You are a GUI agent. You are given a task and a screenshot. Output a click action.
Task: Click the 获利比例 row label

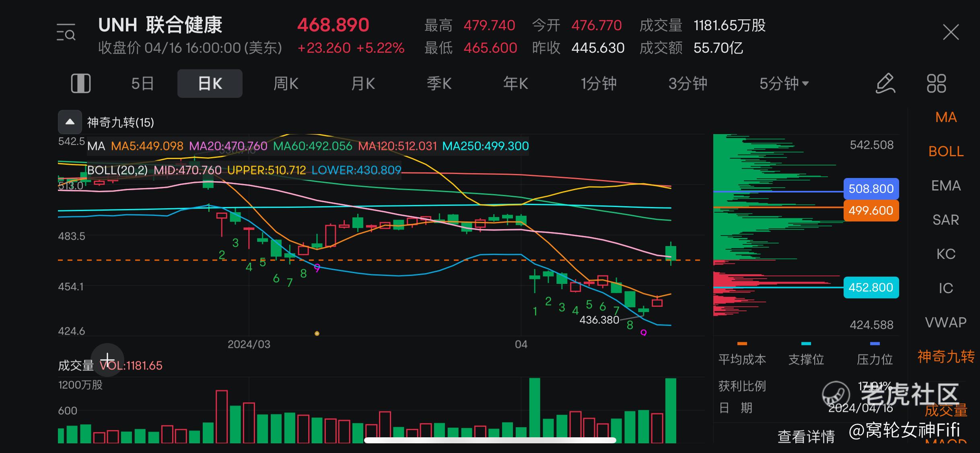pos(742,386)
